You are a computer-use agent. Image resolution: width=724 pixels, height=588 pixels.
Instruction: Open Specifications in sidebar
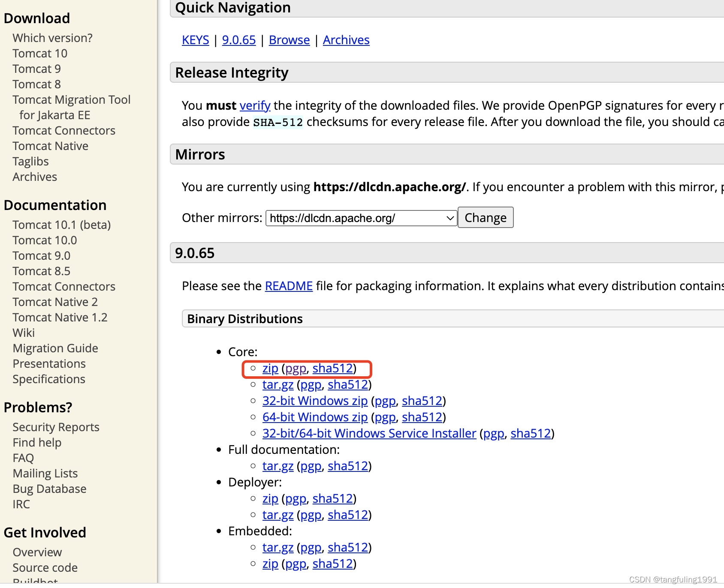tap(49, 379)
